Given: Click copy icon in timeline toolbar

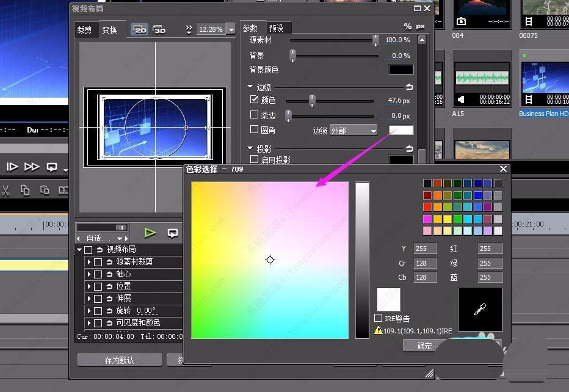Looking at the screenshot, I should coord(24,190).
